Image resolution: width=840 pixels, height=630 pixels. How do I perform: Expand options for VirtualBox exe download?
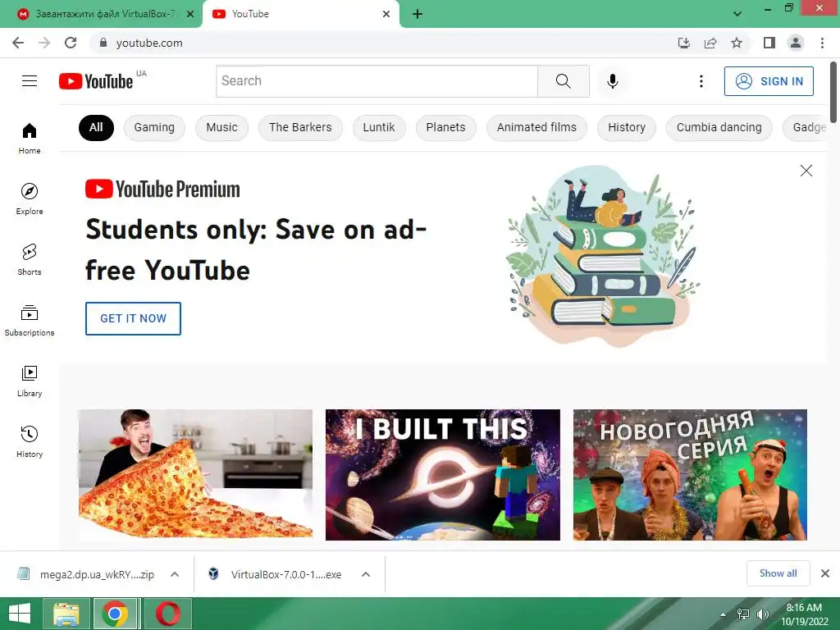pyautogui.click(x=366, y=574)
